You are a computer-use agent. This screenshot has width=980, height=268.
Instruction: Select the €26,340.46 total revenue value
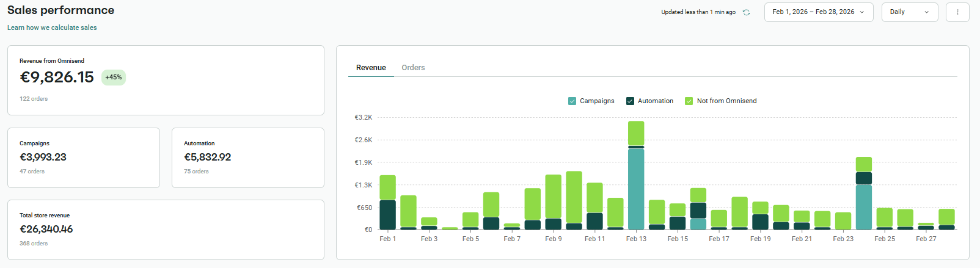click(x=46, y=230)
